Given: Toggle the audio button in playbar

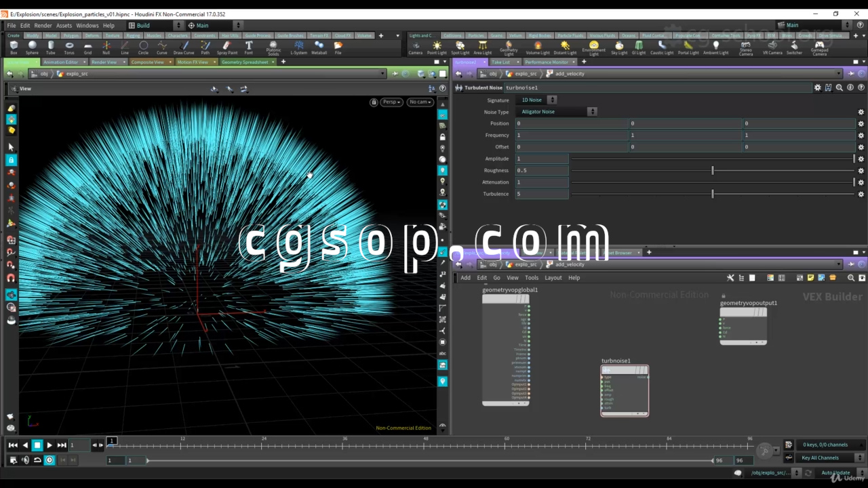Looking at the screenshot, I should tap(25, 460).
